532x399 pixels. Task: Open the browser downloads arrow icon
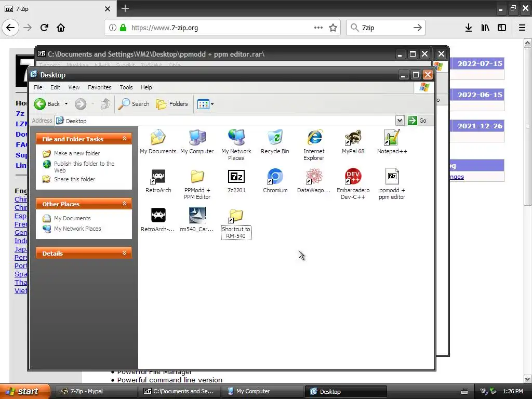(x=469, y=28)
